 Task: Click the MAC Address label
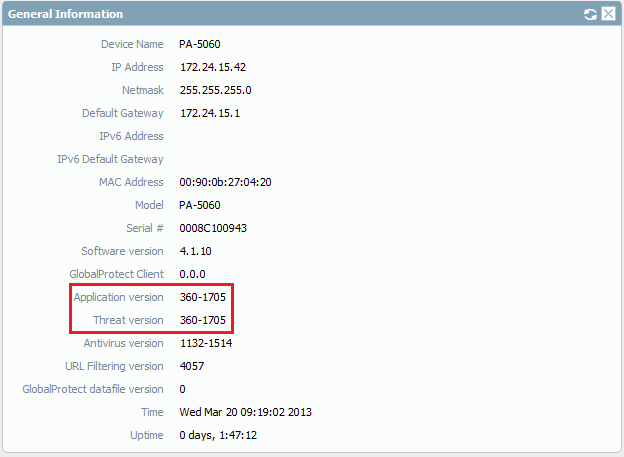131,182
